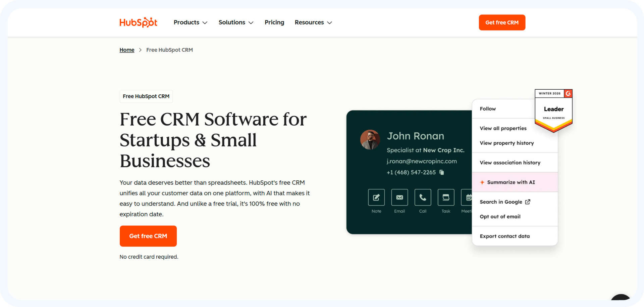Open the Pricing page from the navigation
This screenshot has width=644, height=307.
[x=274, y=22]
